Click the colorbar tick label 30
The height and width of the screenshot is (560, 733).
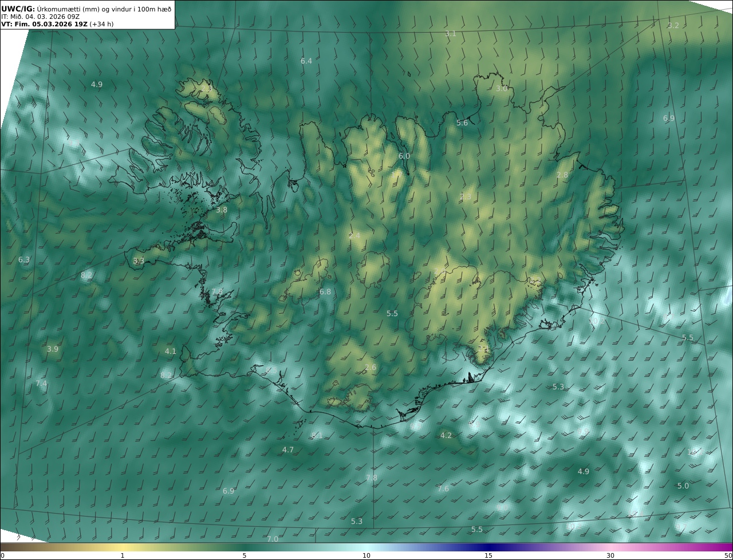pos(610,555)
